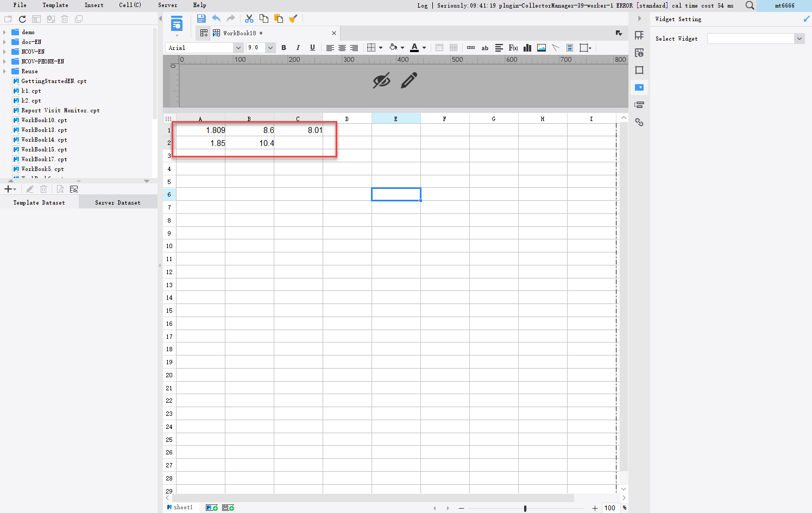This screenshot has height=513, width=812.
Task: Insert an image into the report
Action: coord(541,48)
